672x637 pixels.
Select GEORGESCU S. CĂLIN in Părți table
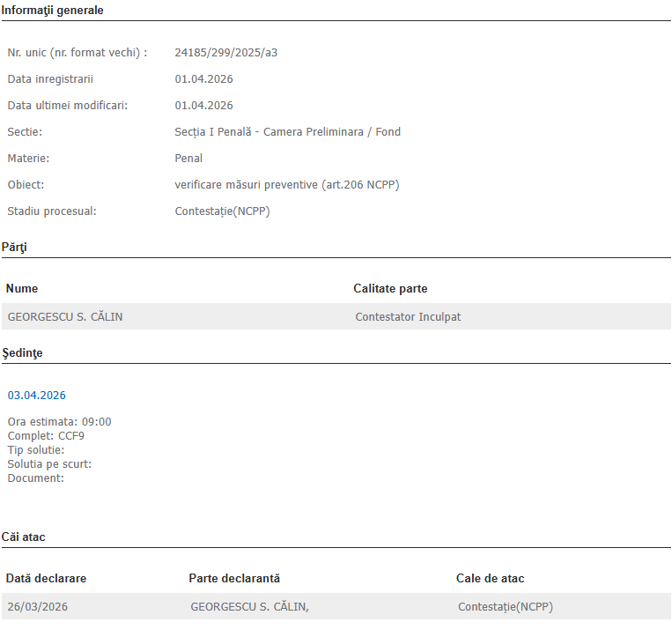65,317
